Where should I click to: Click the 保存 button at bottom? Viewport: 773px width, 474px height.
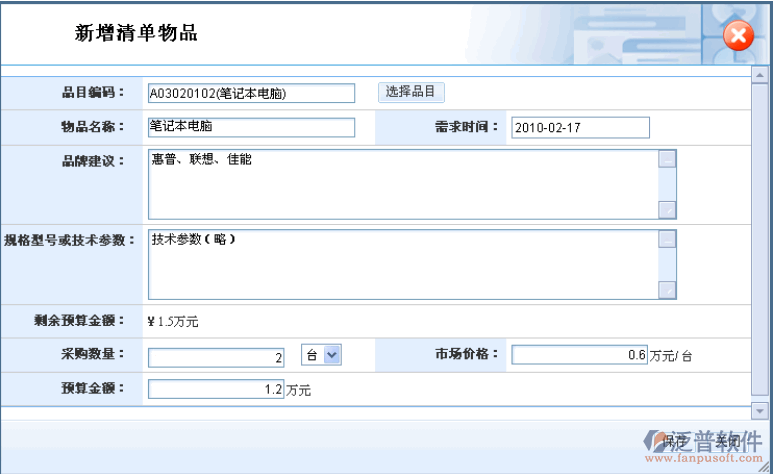[674, 441]
